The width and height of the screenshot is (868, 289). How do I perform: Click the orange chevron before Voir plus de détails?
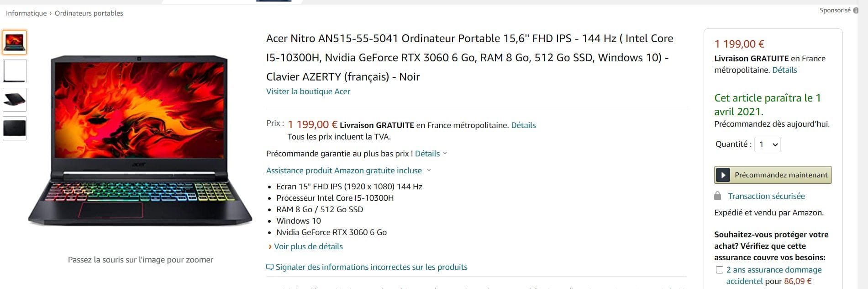270,247
